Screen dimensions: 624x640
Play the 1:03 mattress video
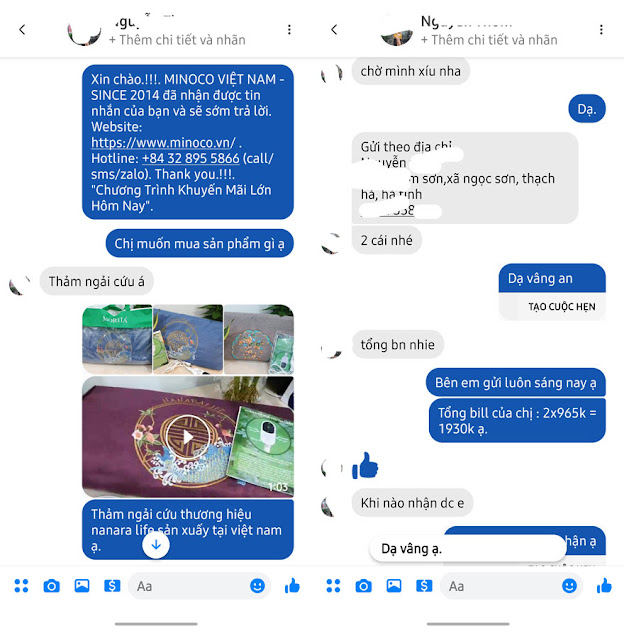tap(188, 437)
